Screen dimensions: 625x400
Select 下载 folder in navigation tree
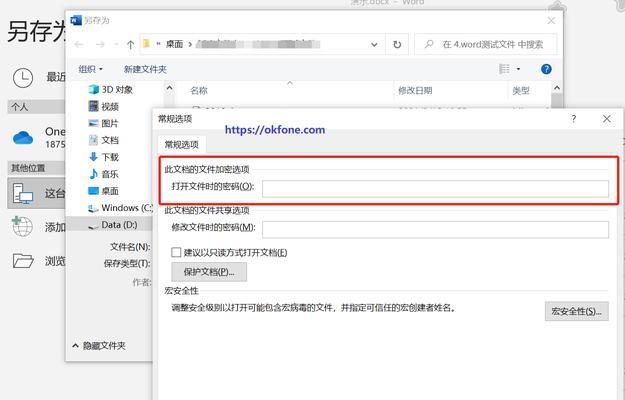click(103, 157)
